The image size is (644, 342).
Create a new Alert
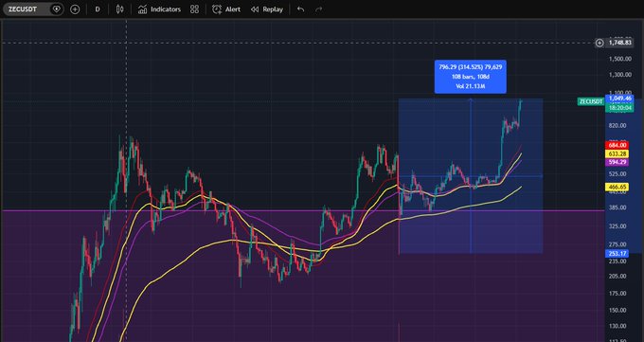click(x=226, y=9)
